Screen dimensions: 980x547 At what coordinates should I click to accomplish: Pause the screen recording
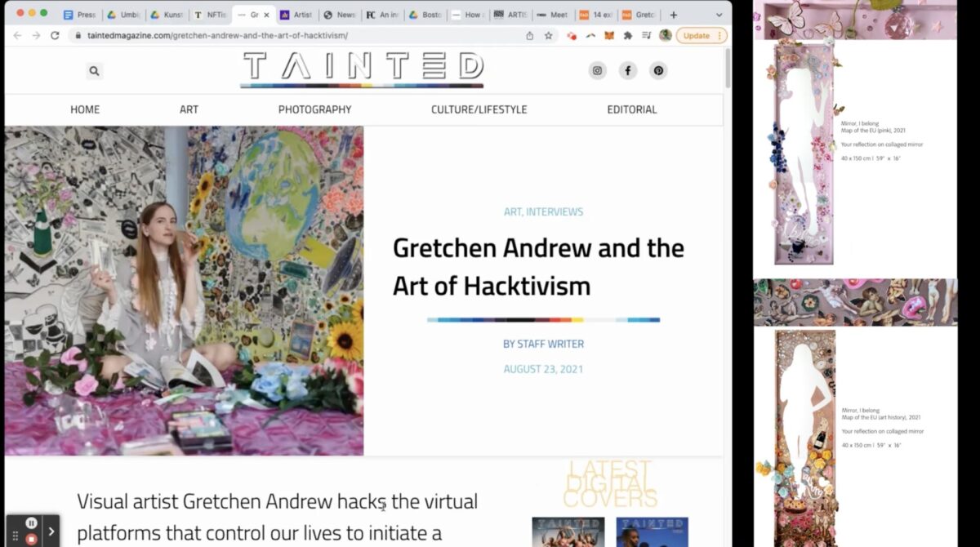coord(31,523)
